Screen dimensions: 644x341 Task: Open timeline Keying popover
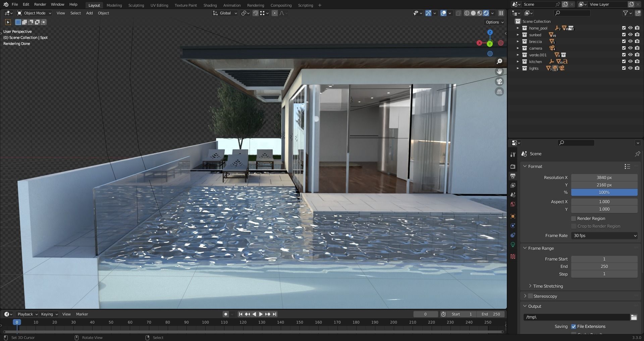pyautogui.click(x=49, y=314)
